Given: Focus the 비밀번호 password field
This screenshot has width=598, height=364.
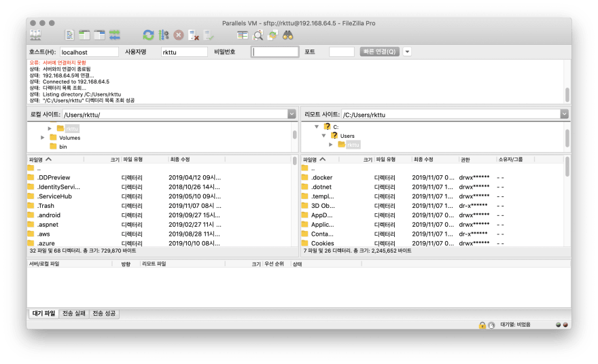Looking at the screenshot, I should [x=275, y=52].
